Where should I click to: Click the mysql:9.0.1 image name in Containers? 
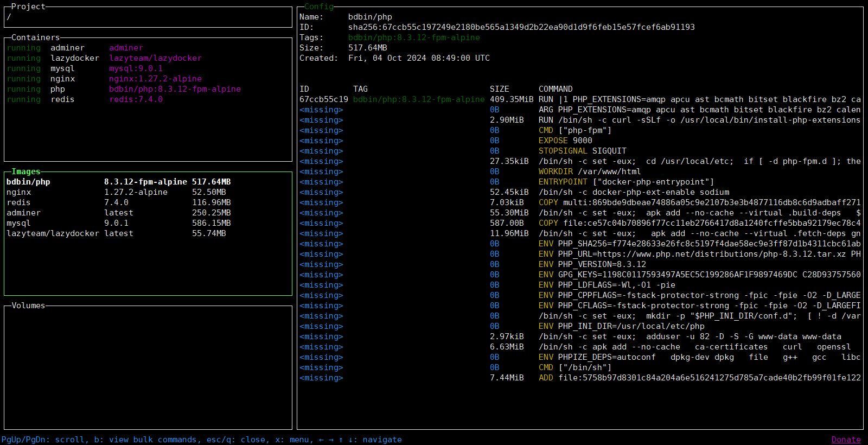click(136, 68)
